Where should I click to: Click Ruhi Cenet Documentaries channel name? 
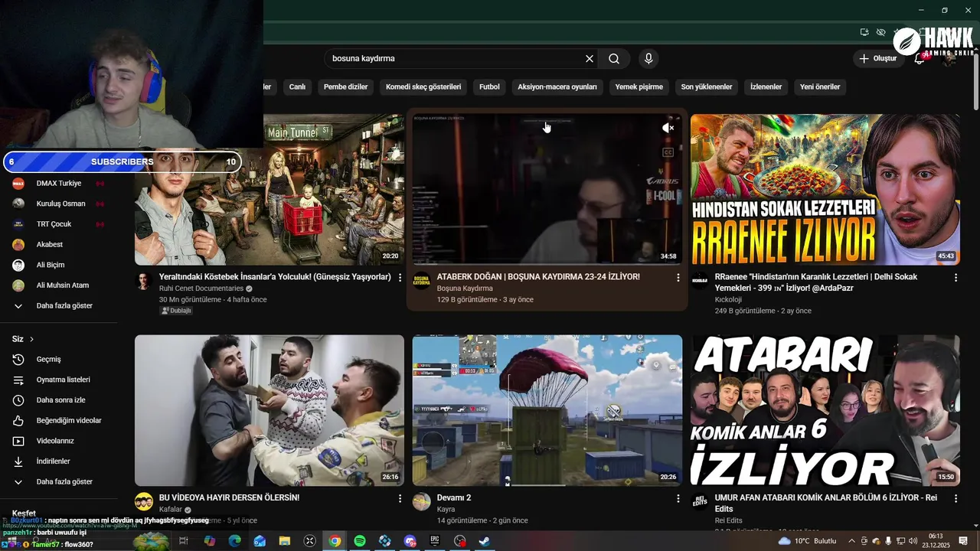pos(201,289)
